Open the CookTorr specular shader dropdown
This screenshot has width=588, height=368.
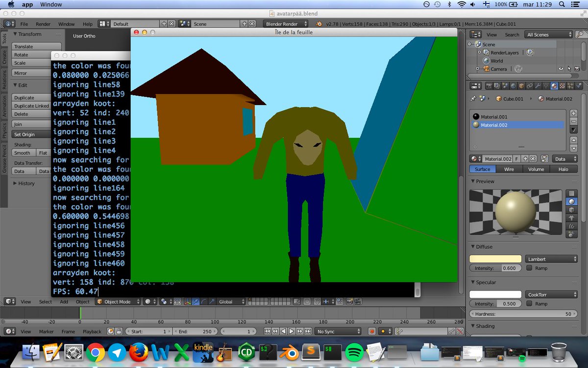[x=552, y=294]
